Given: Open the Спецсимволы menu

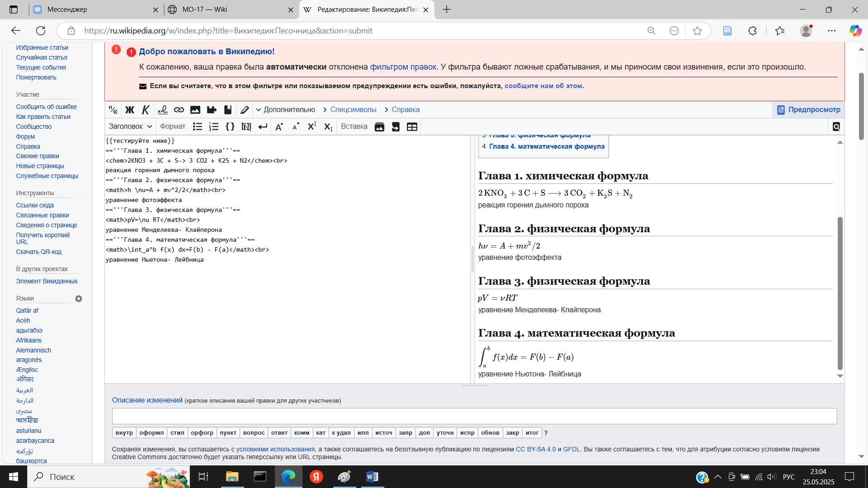Looking at the screenshot, I should (x=354, y=110).
